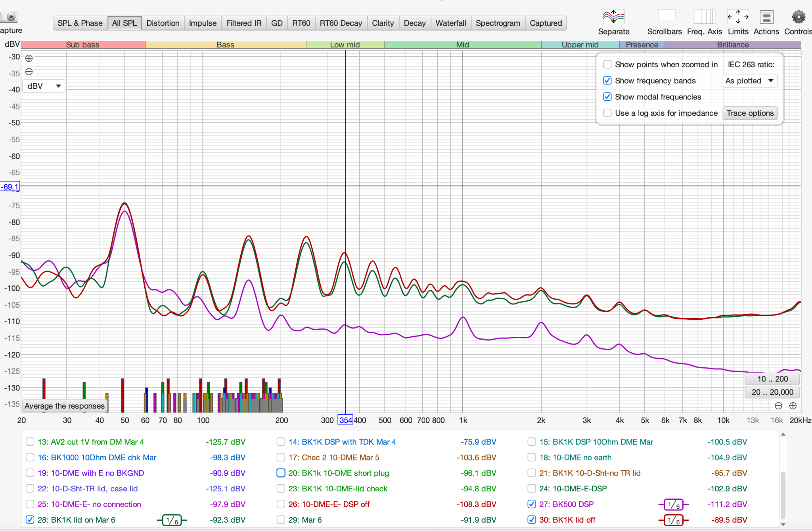This screenshot has height=531, width=812.
Task: Zoom out horizontal axis minus icon
Action: 778,406
